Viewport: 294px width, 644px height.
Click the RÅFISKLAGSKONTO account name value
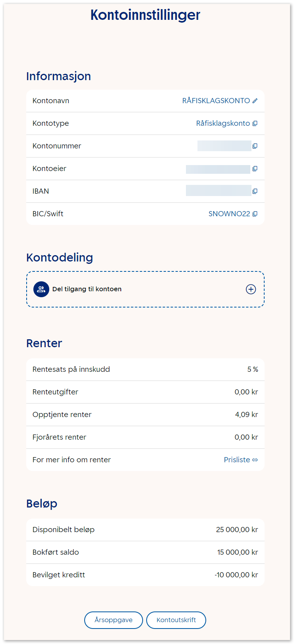point(216,101)
